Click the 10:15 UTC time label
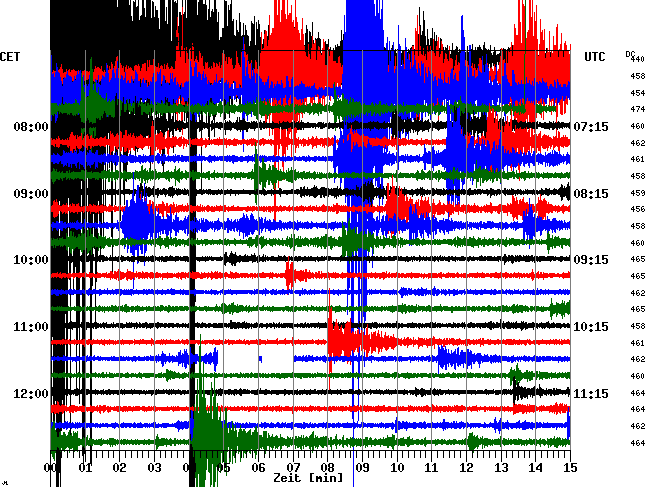Screen dimensions: 650x494 click(591, 327)
